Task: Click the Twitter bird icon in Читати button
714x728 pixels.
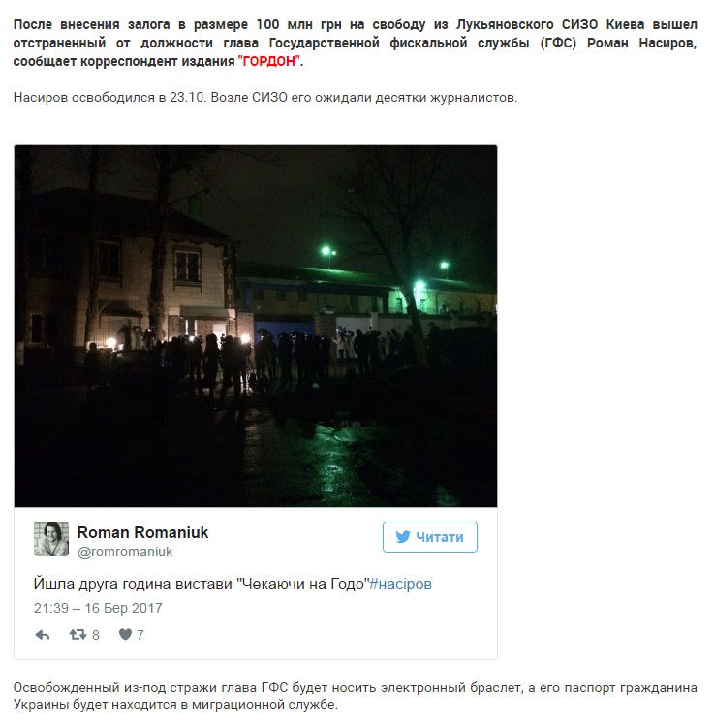Action: [x=403, y=537]
